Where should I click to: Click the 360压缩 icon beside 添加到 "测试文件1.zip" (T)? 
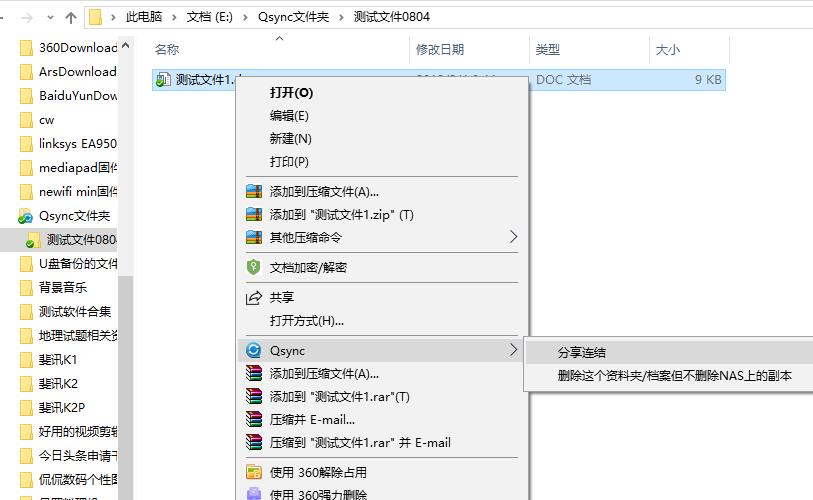pos(254,214)
